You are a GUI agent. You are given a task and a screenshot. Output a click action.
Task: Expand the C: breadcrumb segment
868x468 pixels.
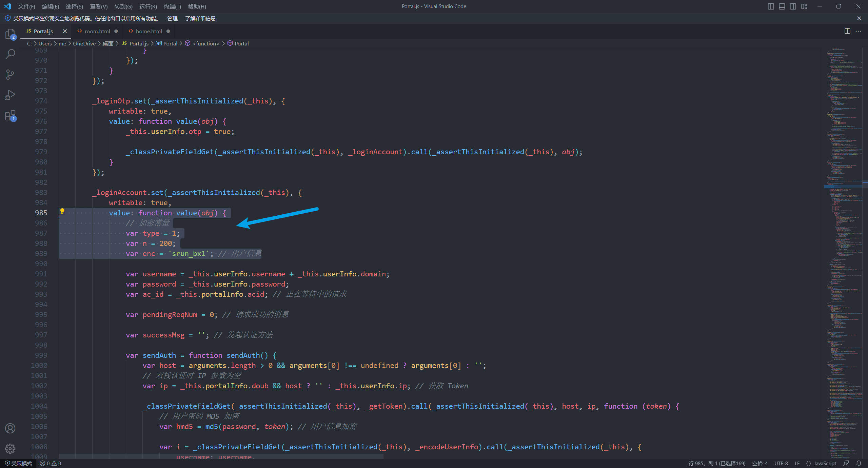click(29, 43)
